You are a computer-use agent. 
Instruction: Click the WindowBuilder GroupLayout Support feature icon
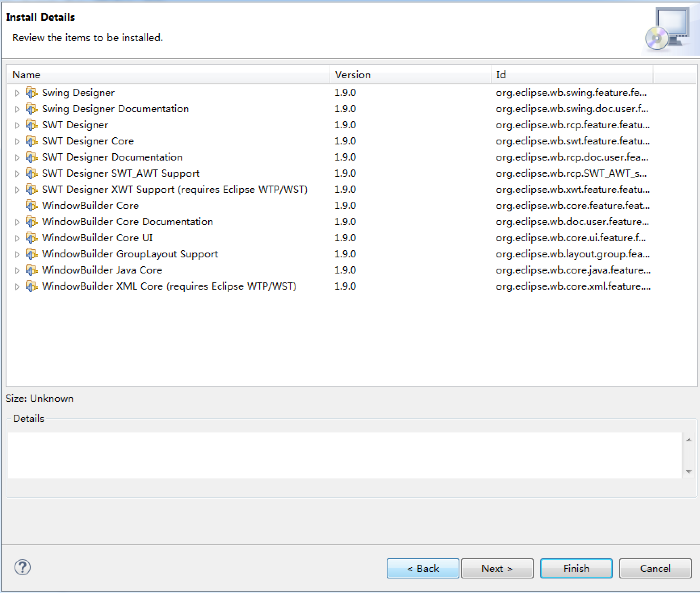[x=31, y=254]
